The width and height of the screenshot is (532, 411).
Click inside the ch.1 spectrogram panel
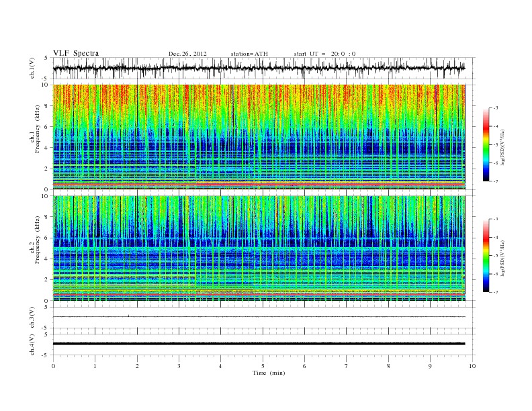(259, 137)
